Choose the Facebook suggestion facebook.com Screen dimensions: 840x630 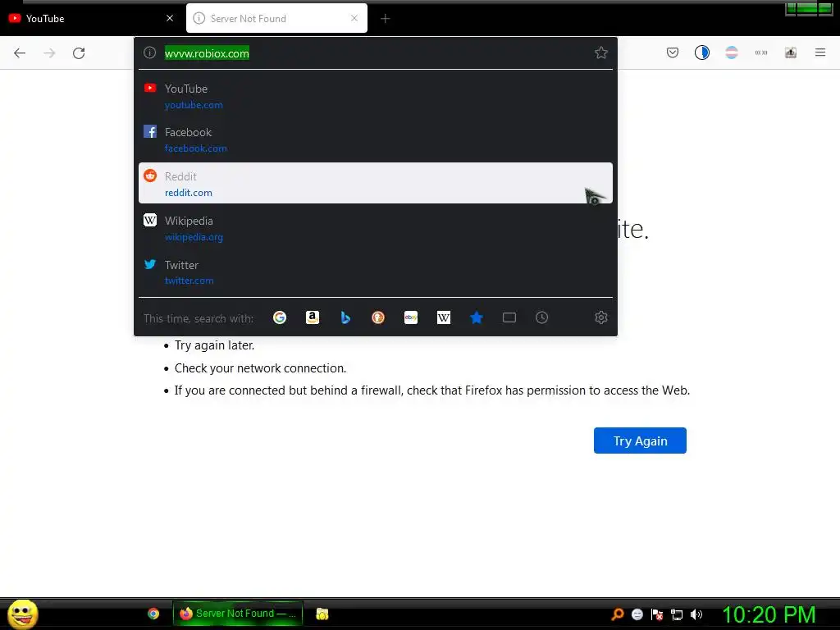pyautogui.click(x=376, y=139)
